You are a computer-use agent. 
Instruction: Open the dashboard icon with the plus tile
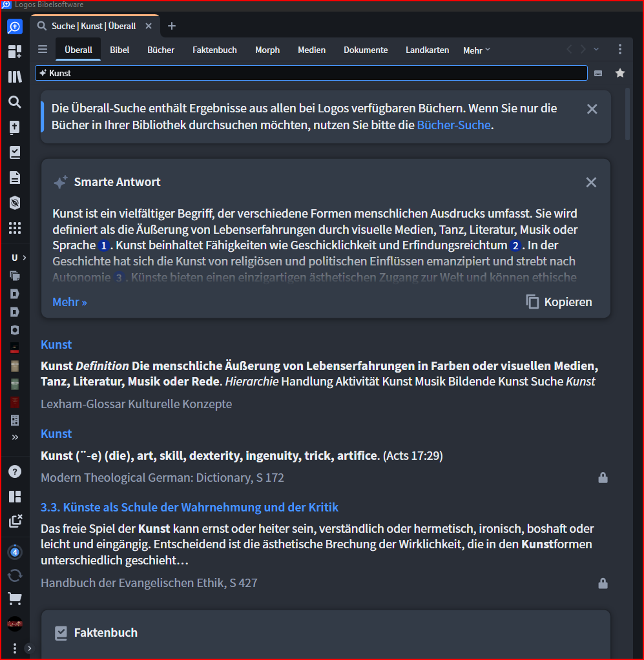(15, 52)
